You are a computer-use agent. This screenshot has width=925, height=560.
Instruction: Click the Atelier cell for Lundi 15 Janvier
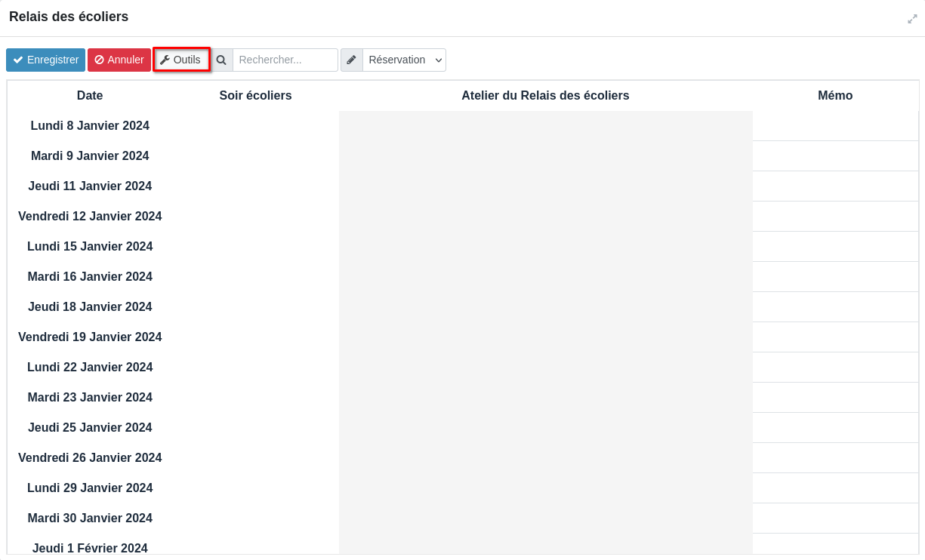[x=545, y=247]
